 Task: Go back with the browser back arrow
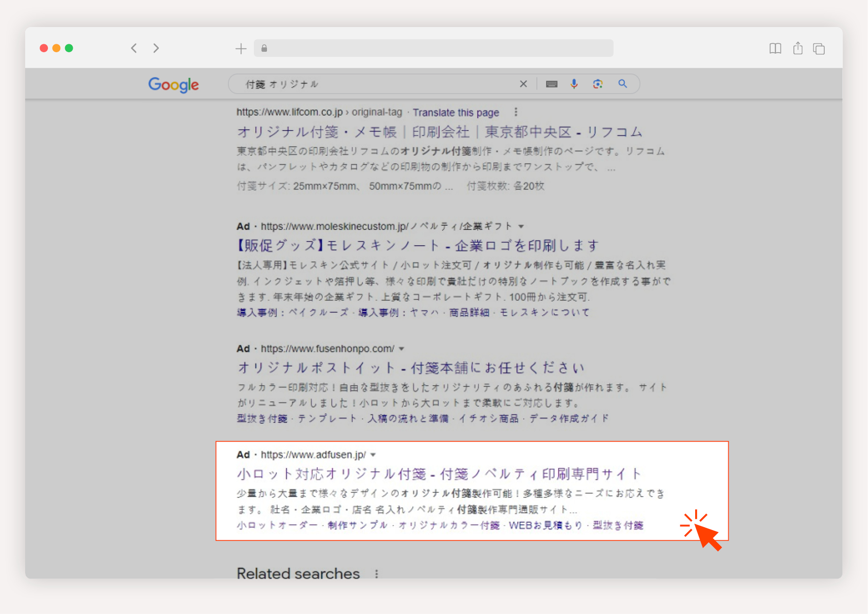[134, 48]
